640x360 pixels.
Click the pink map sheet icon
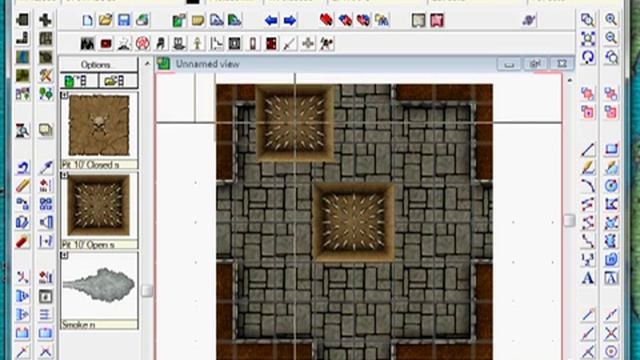click(x=437, y=20)
